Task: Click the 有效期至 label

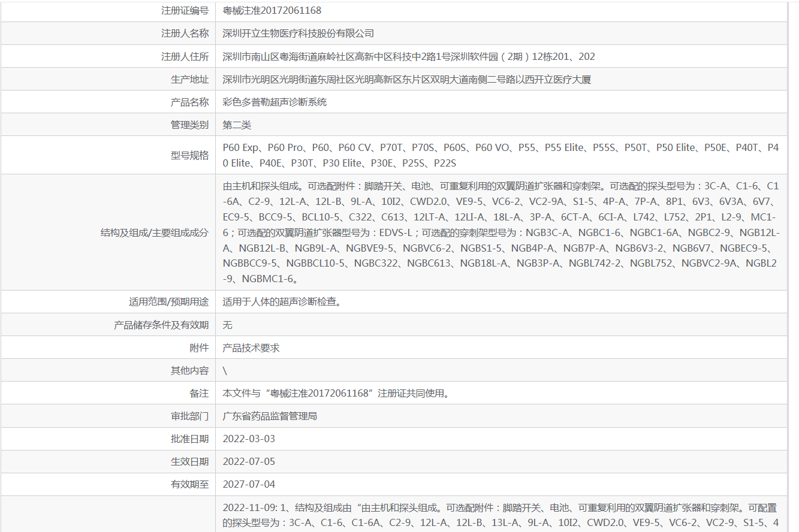Action: 189,484
